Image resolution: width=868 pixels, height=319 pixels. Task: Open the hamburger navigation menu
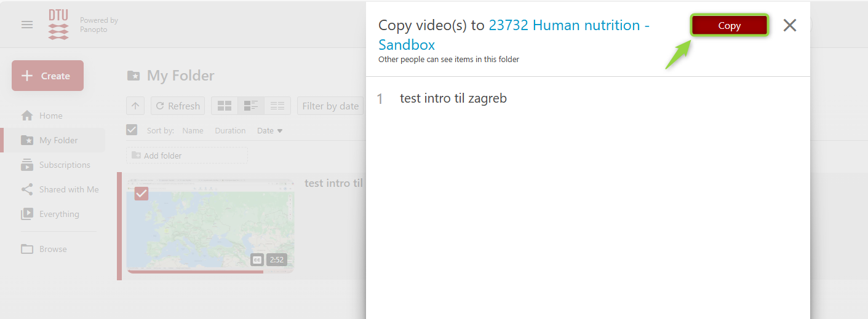(27, 25)
